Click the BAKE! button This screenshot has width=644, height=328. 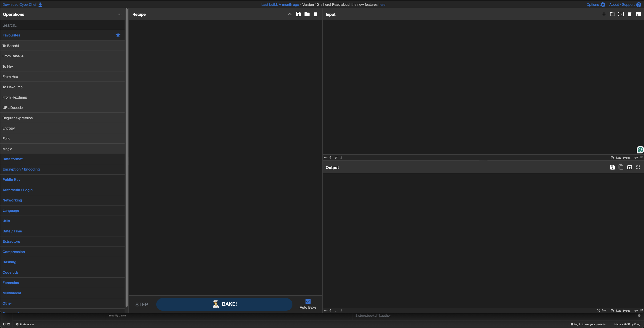coord(224,304)
